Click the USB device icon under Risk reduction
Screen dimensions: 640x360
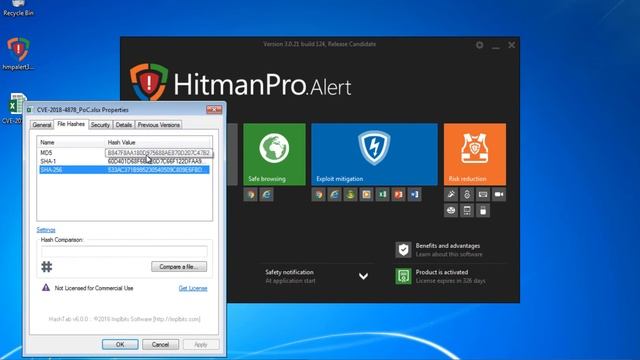pos(483,211)
